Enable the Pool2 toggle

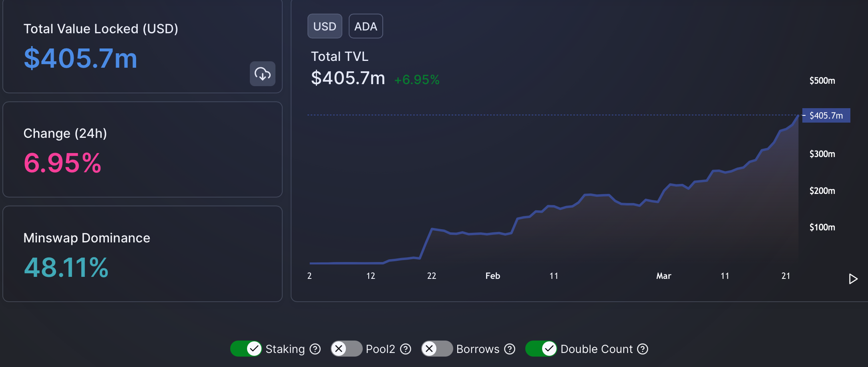click(347, 349)
